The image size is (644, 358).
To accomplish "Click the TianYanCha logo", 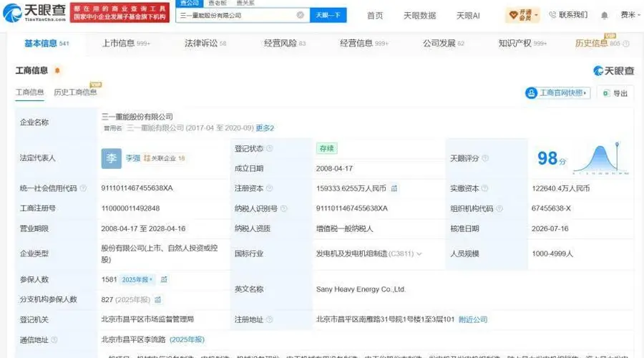I will click(35, 13).
